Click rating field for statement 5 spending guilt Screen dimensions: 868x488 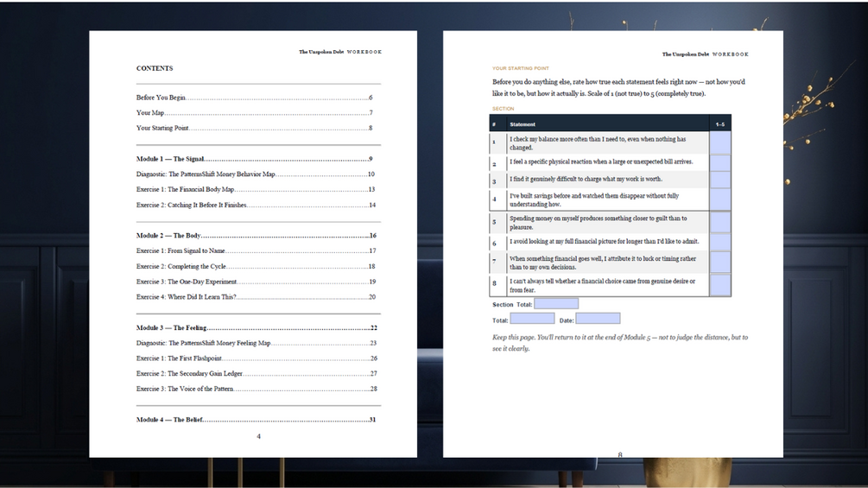[x=720, y=223]
